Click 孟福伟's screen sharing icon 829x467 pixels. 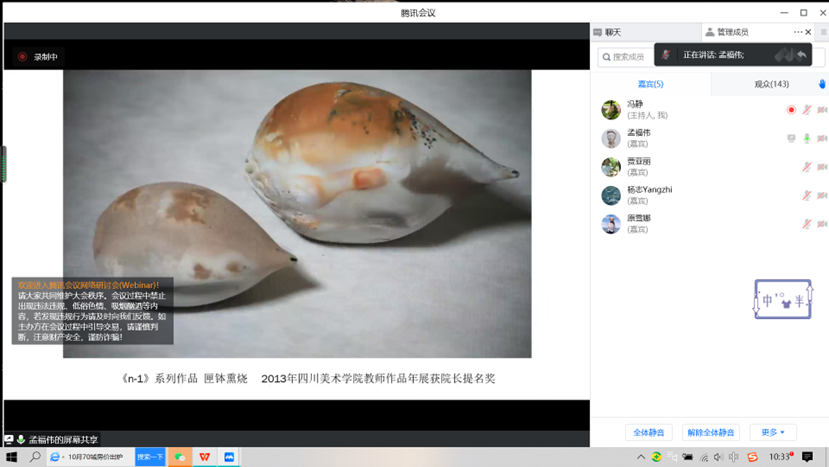[791, 138]
